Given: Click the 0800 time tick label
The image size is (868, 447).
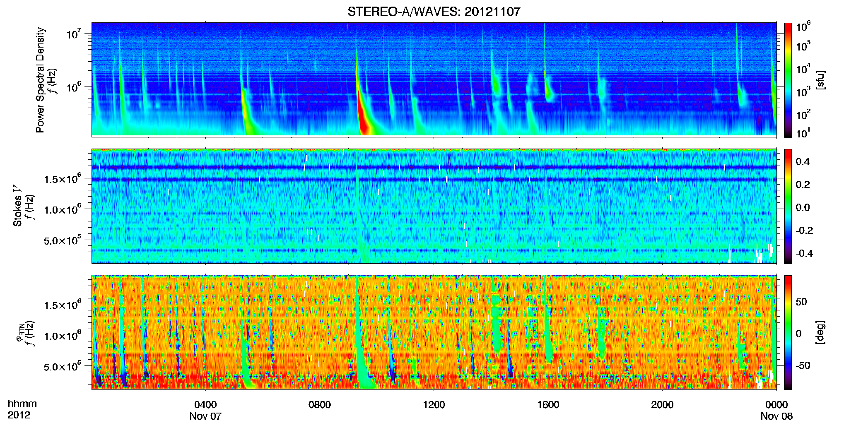Looking at the screenshot, I should coord(320,405).
